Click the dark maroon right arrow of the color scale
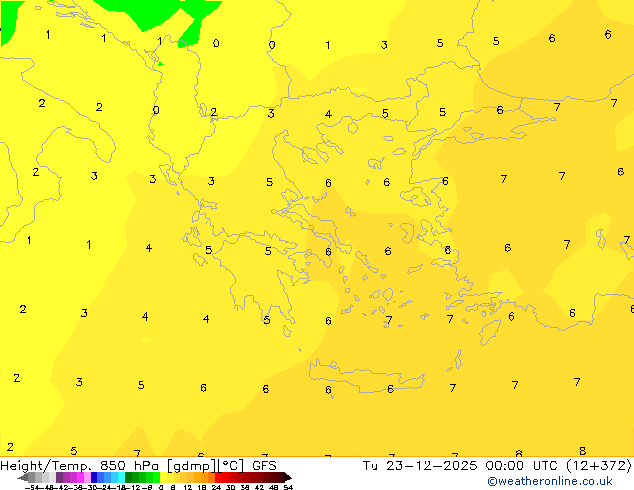The image size is (634, 490). tap(288, 477)
